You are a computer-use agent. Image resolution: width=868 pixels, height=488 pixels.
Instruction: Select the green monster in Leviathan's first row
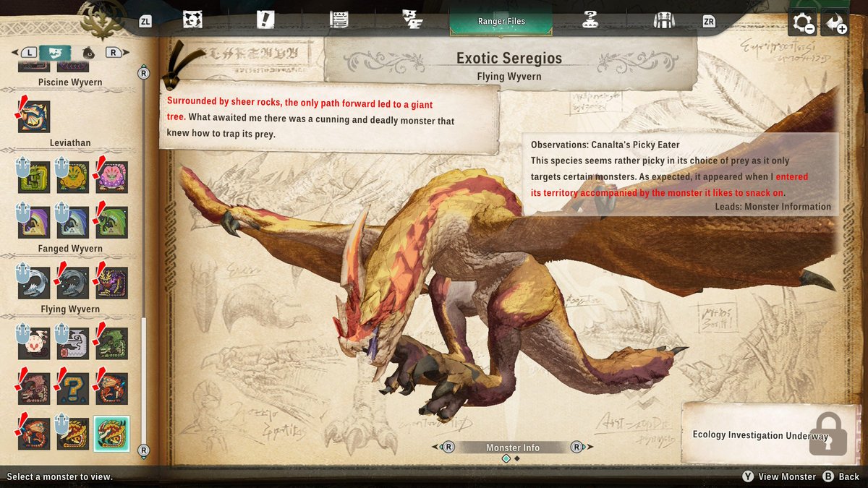pos(34,177)
